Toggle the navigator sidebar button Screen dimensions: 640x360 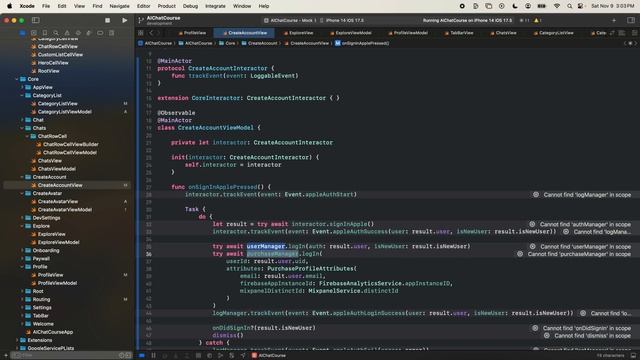pyautogui.click(x=36, y=20)
